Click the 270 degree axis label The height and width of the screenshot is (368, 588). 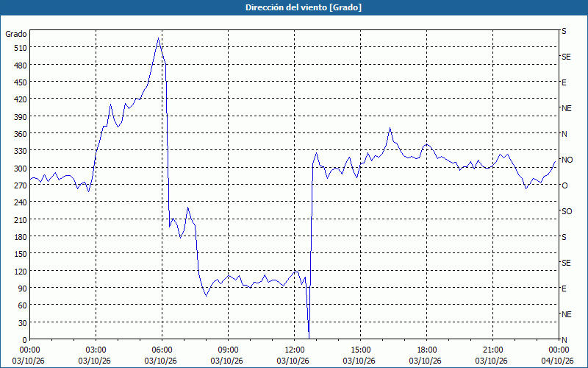20,185
